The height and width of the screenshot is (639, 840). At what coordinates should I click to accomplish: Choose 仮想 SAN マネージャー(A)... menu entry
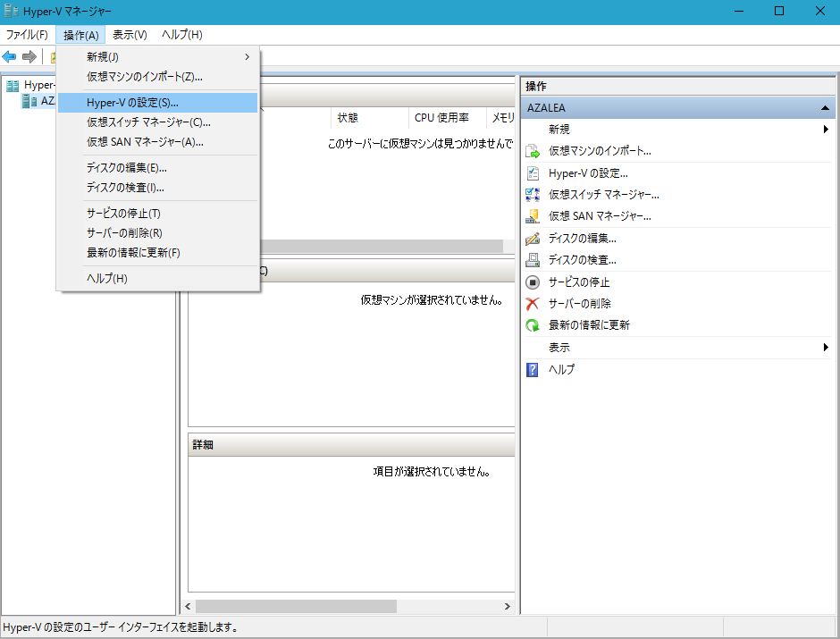[157, 142]
